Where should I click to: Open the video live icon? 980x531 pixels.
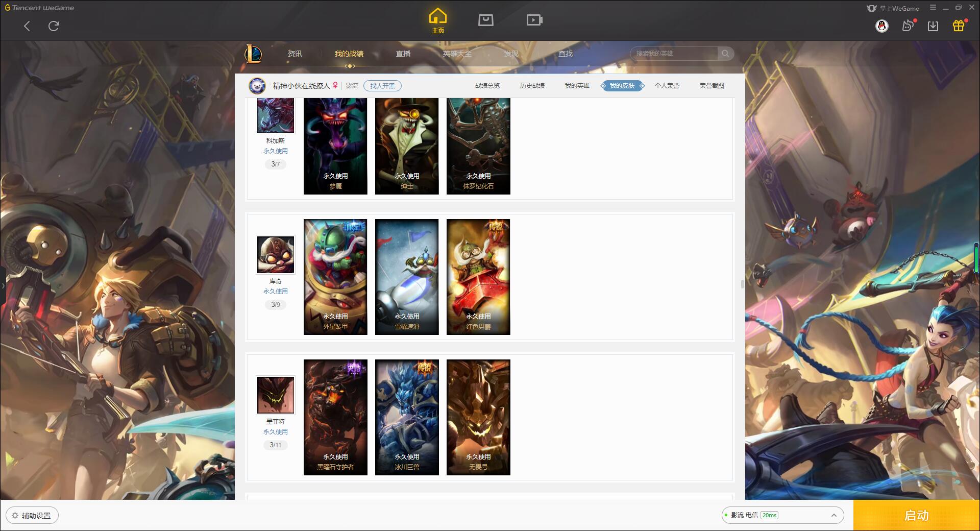click(x=534, y=20)
